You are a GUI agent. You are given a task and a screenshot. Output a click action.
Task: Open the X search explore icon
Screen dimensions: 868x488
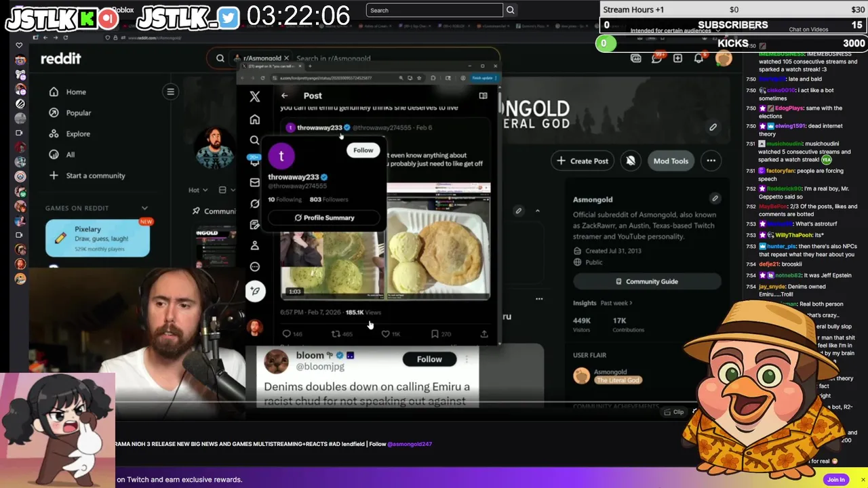(x=254, y=140)
